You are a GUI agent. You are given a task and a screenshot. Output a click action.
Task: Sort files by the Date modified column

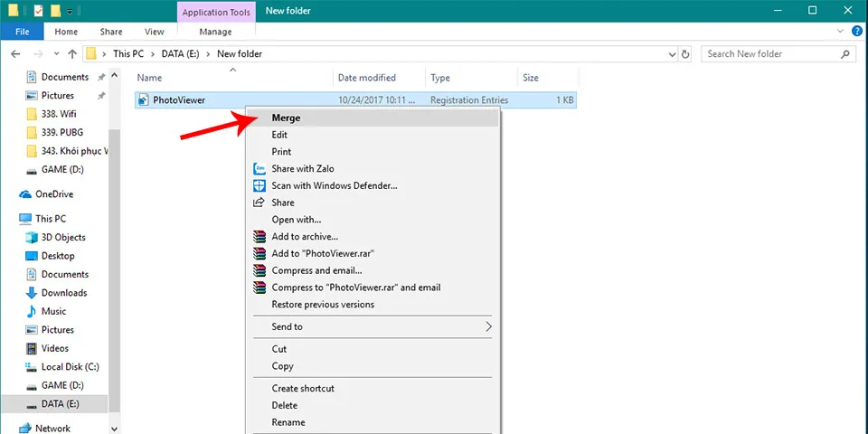366,78
